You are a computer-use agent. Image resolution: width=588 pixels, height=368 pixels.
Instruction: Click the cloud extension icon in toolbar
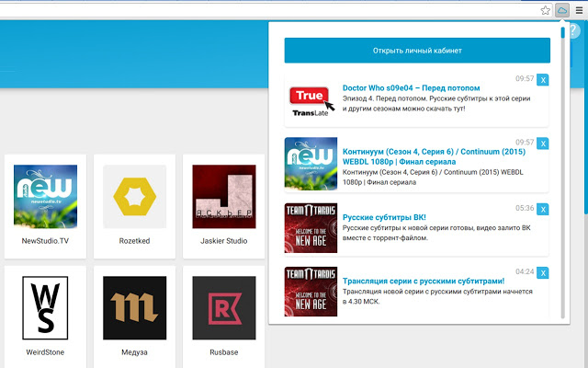pos(561,9)
